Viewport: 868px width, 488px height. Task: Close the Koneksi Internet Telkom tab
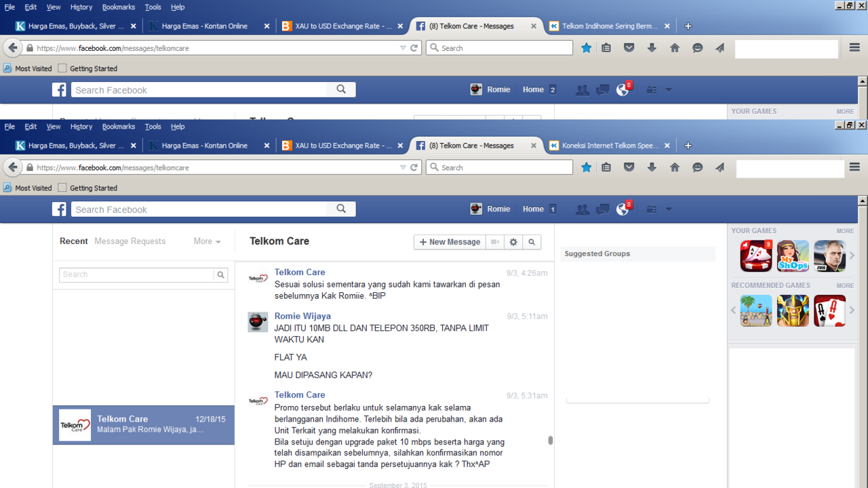(x=667, y=146)
